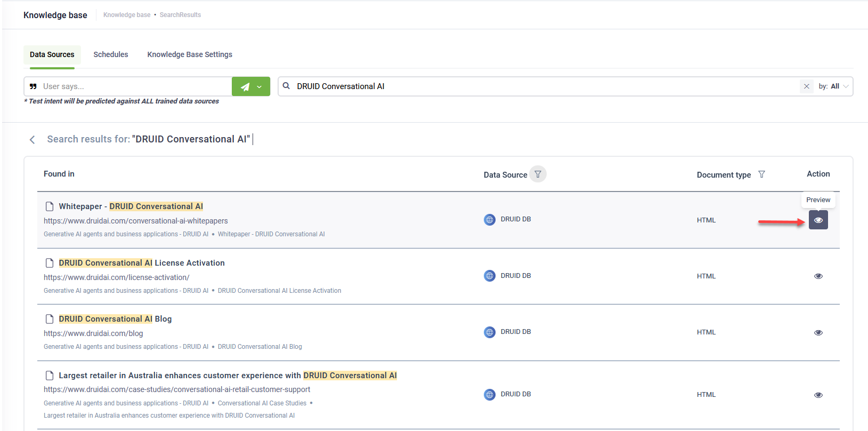Click 'HTML' in the Blog row
868x431 pixels.
pos(706,332)
